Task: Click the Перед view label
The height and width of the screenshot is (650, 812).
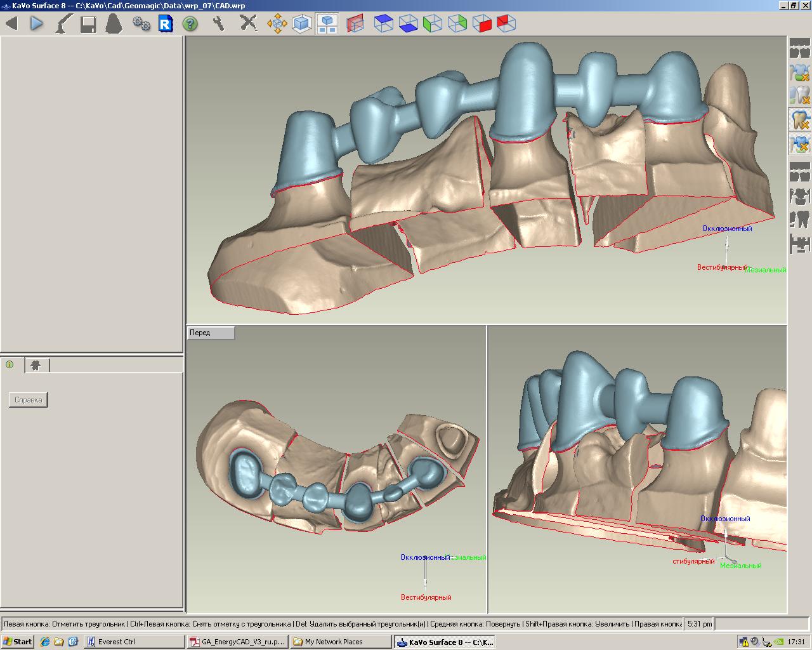Action: coord(211,333)
